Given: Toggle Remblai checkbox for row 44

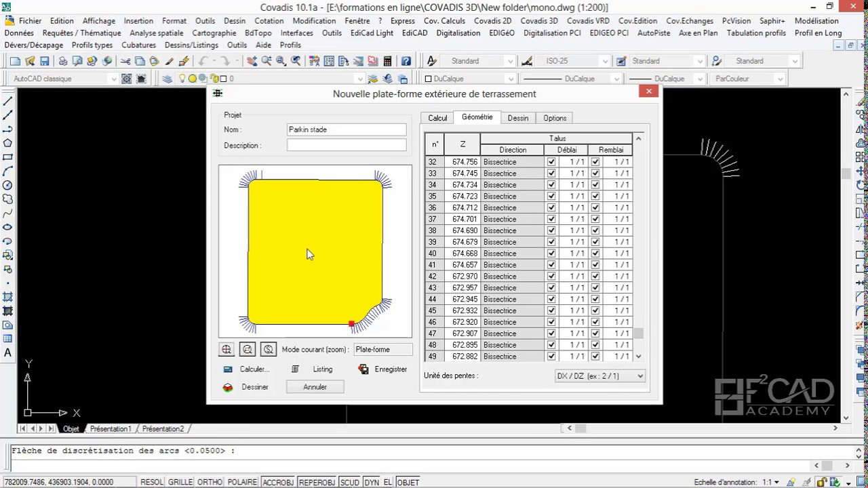Looking at the screenshot, I should [595, 299].
